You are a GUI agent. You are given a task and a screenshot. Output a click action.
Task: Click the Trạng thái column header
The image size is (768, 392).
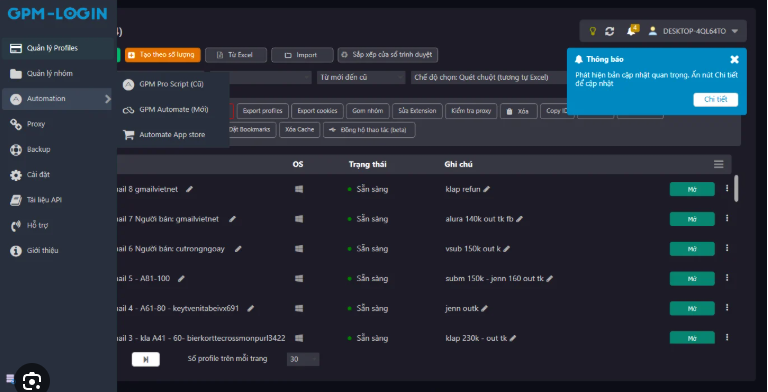tap(367, 165)
